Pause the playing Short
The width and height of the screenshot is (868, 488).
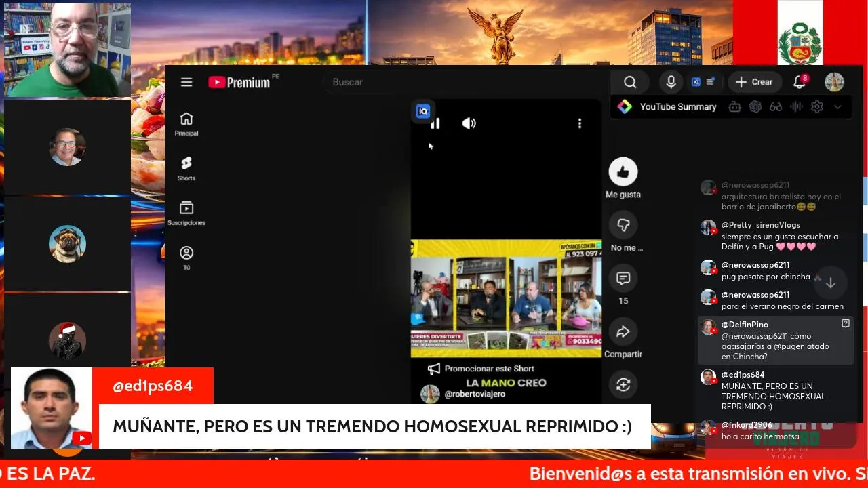(x=435, y=123)
